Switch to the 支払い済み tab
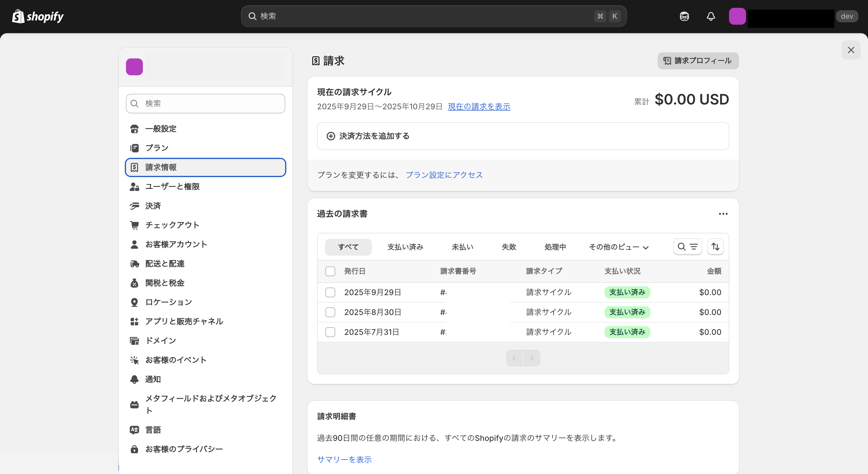 (405, 247)
